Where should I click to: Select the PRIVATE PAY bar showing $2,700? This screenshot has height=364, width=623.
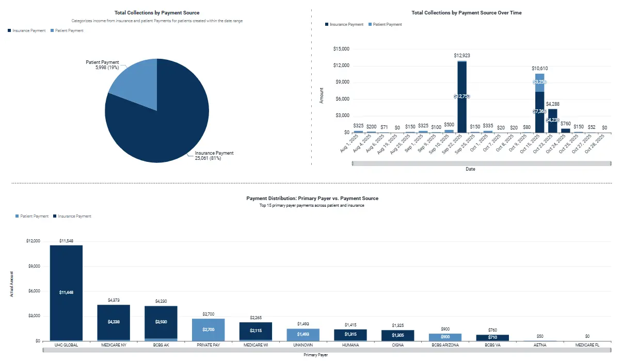(x=208, y=329)
